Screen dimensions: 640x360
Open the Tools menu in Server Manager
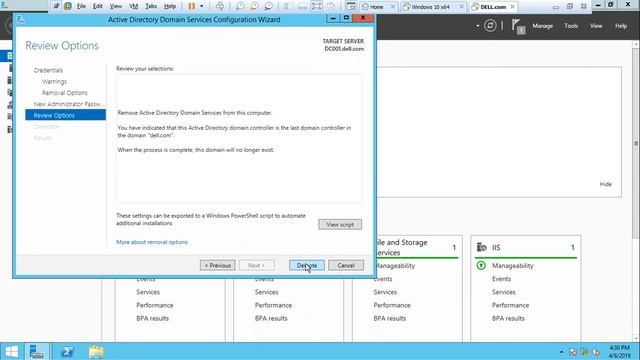pos(571,26)
